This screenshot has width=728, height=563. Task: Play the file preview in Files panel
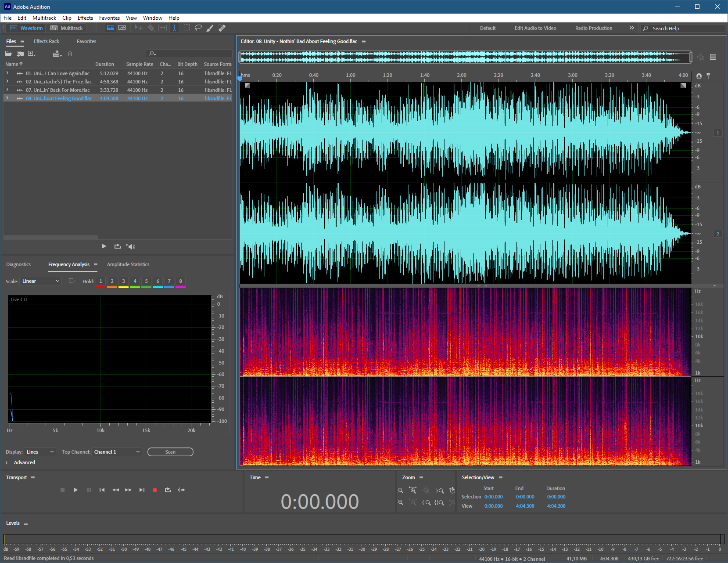(104, 246)
